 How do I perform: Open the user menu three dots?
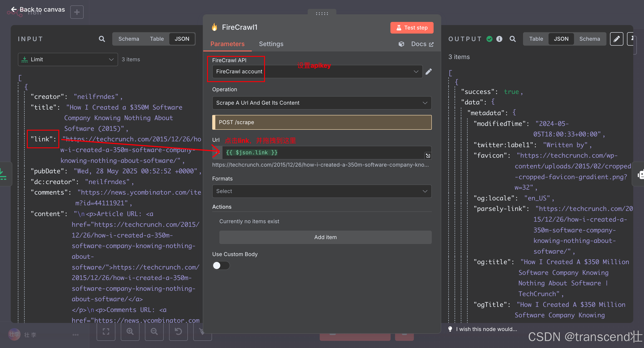click(x=76, y=335)
